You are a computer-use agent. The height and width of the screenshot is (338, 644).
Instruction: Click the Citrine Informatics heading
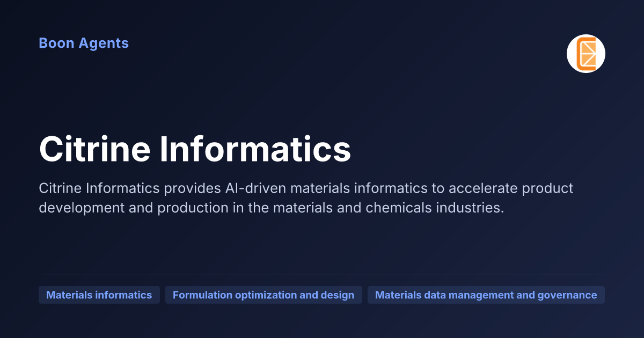195,149
